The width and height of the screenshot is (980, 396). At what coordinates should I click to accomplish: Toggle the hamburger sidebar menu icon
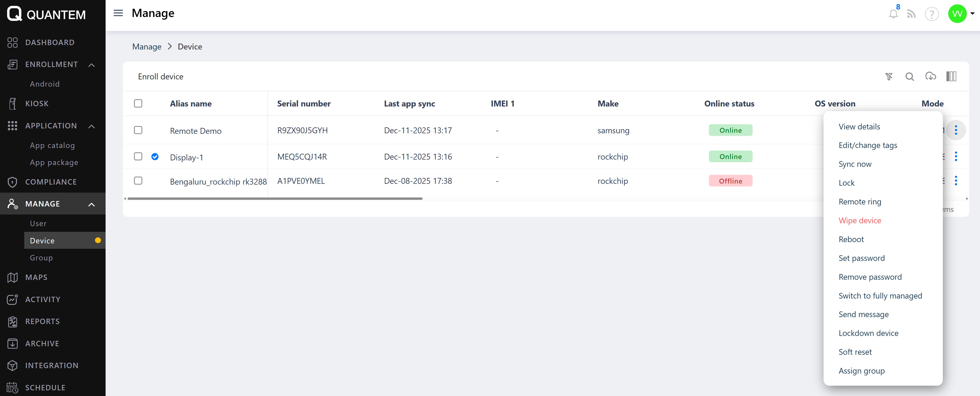coord(118,13)
